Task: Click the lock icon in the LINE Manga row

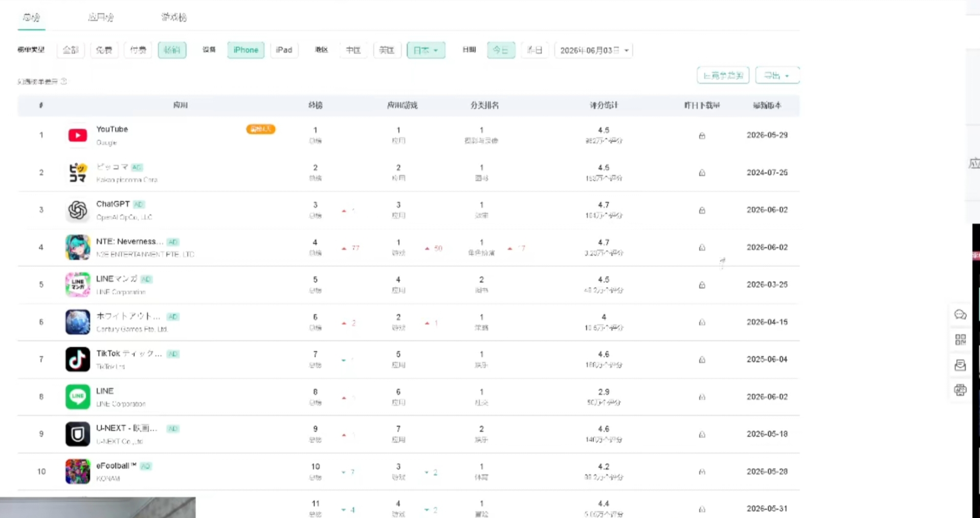Action: [x=702, y=285]
